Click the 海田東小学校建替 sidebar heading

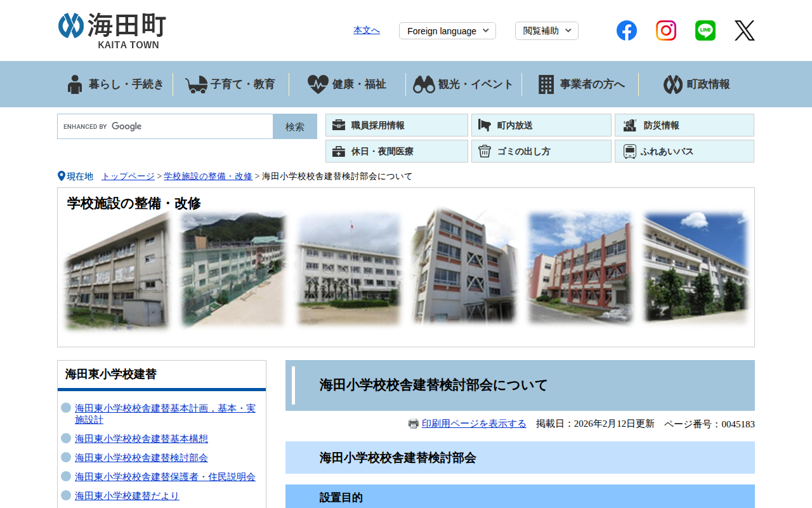111,374
